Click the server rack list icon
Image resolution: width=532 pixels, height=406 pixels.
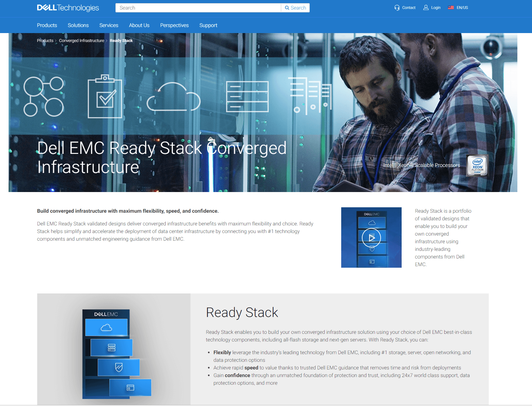pos(247,97)
